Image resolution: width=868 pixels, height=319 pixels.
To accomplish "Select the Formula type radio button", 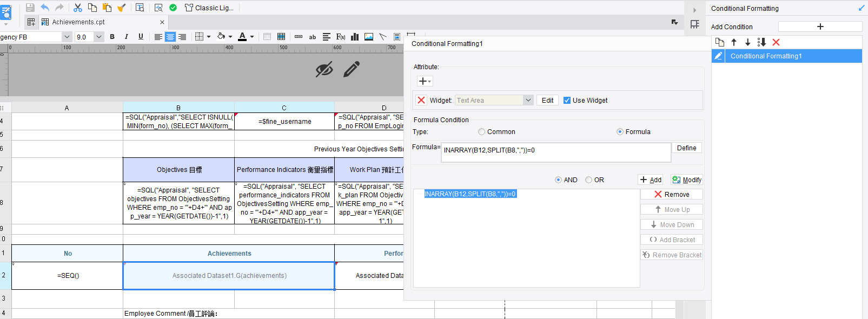I will [x=620, y=131].
